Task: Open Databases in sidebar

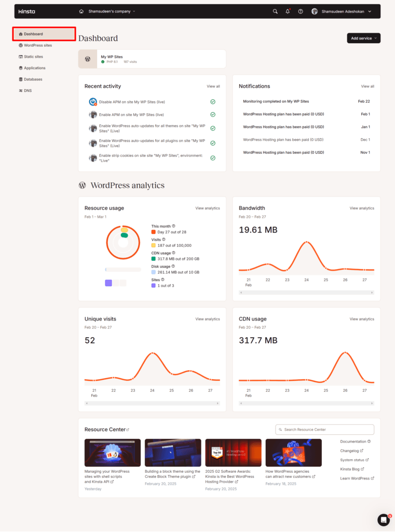Action: click(31, 79)
